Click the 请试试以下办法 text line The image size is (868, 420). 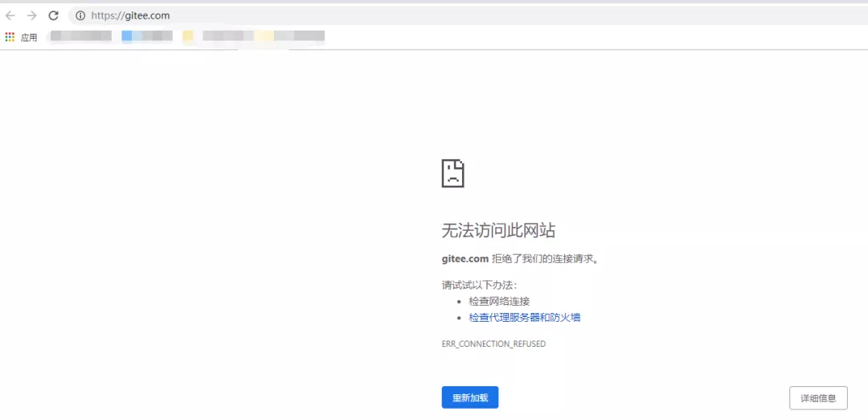click(x=479, y=286)
